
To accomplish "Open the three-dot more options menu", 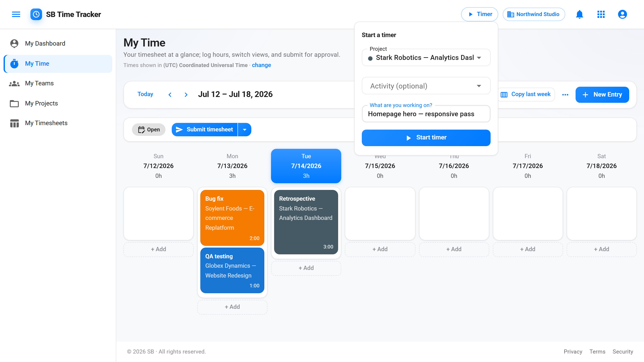I will coord(565,95).
